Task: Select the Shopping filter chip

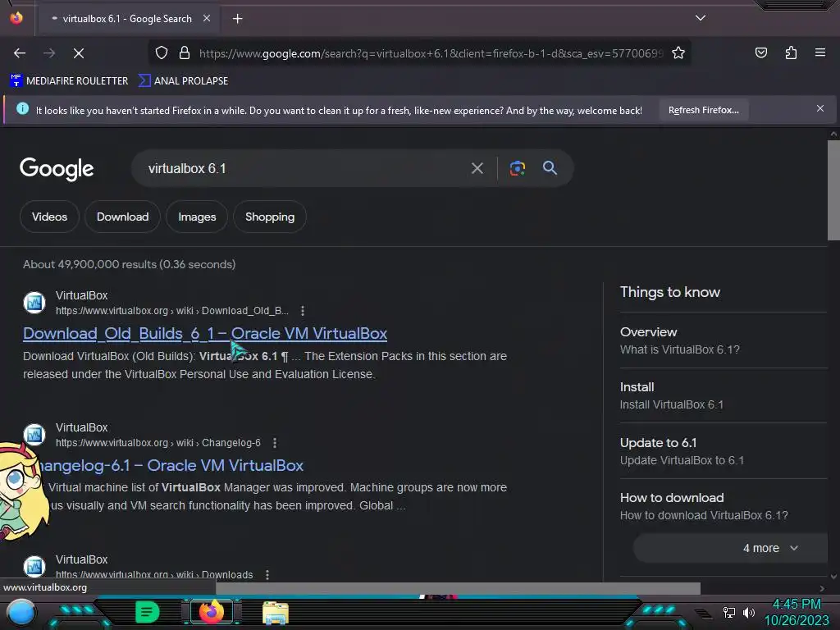Action: [270, 217]
